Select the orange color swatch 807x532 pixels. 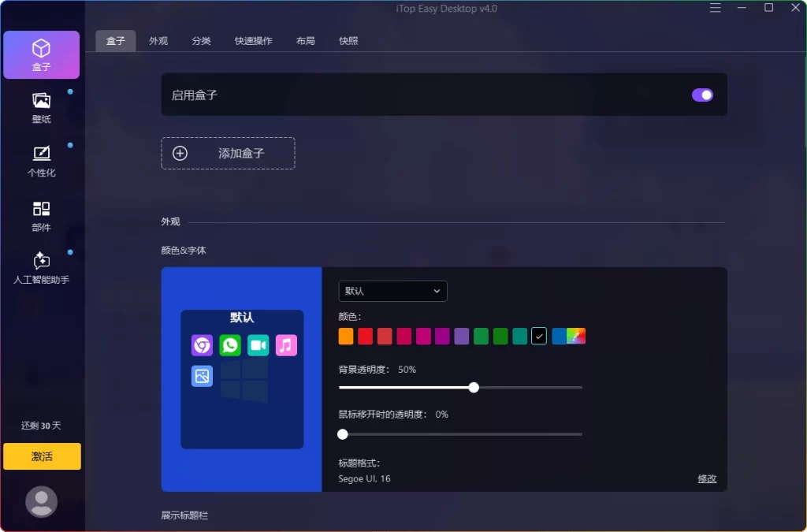[x=346, y=336]
